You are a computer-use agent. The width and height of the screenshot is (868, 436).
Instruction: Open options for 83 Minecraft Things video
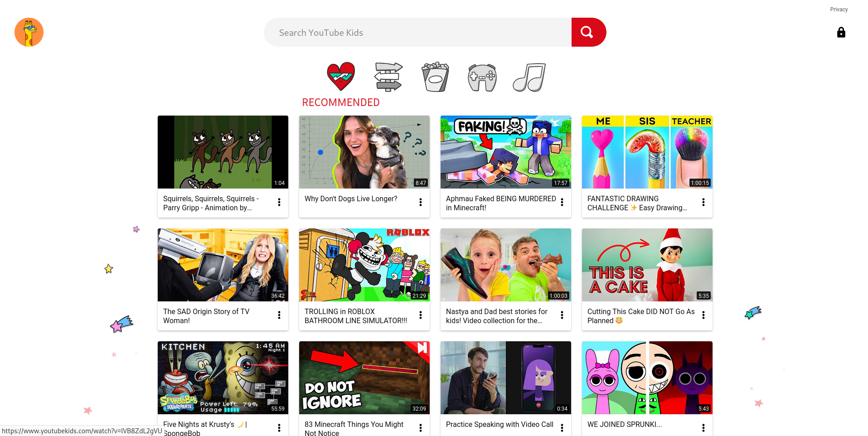[x=421, y=428]
